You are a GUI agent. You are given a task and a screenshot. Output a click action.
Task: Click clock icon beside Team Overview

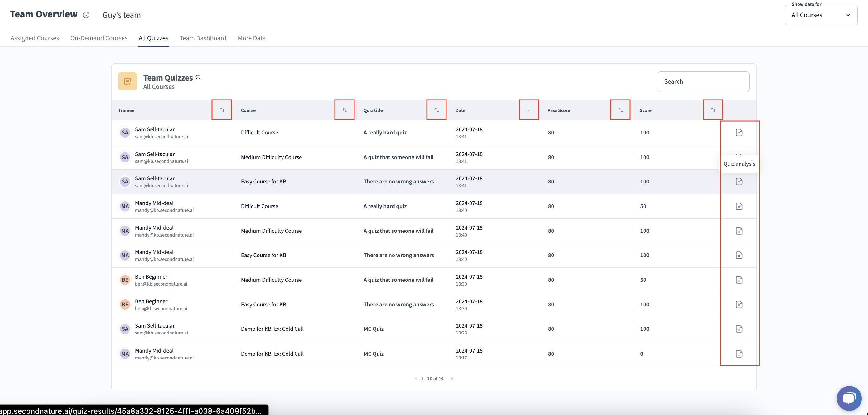coord(86,15)
